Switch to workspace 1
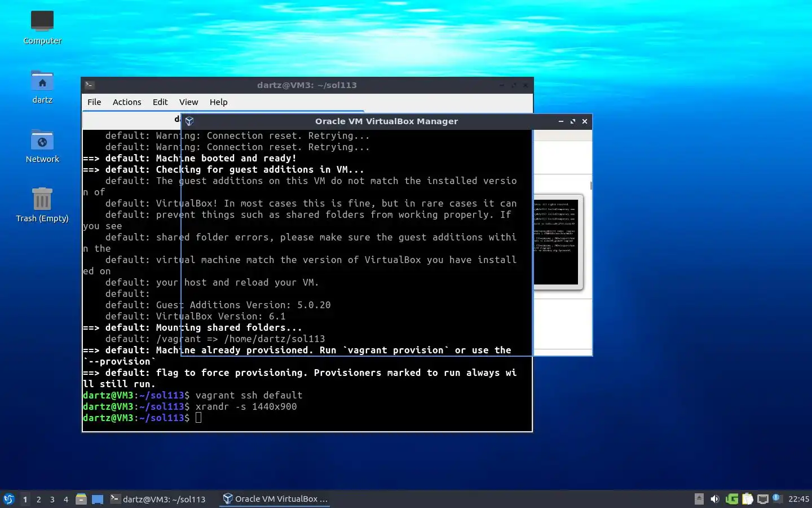 25,500
